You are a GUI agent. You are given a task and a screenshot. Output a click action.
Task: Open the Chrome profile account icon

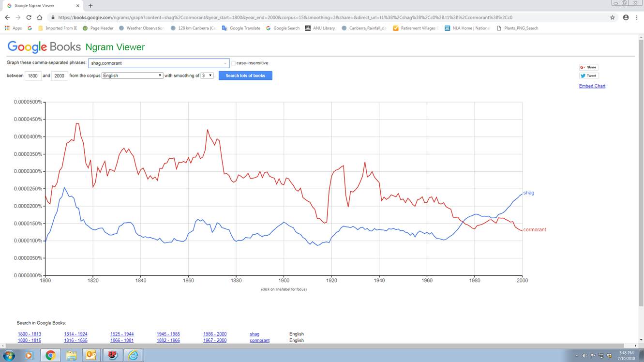pyautogui.click(x=626, y=17)
